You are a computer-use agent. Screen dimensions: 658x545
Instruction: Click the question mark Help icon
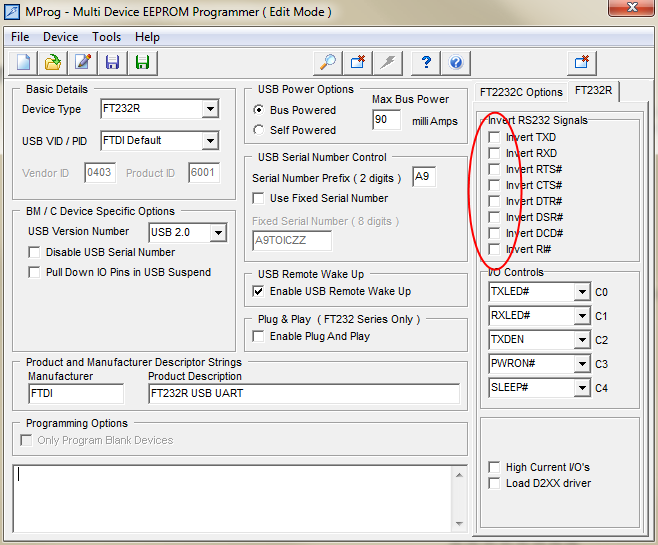(426, 63)
